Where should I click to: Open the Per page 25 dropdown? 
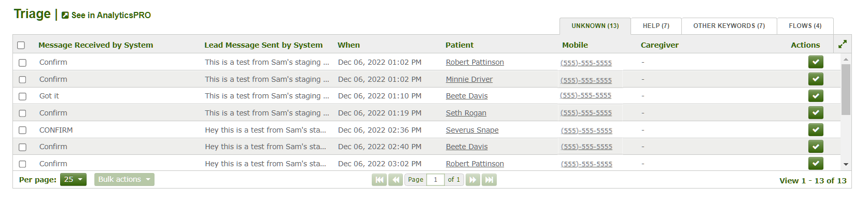pyautogui.click(x=73, y=180)
